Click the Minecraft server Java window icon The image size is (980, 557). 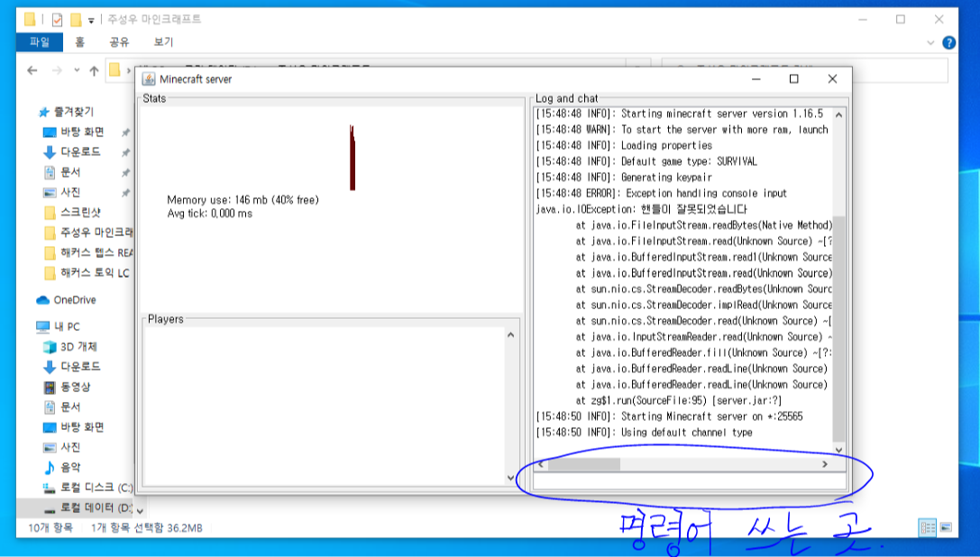click(149, 78)
